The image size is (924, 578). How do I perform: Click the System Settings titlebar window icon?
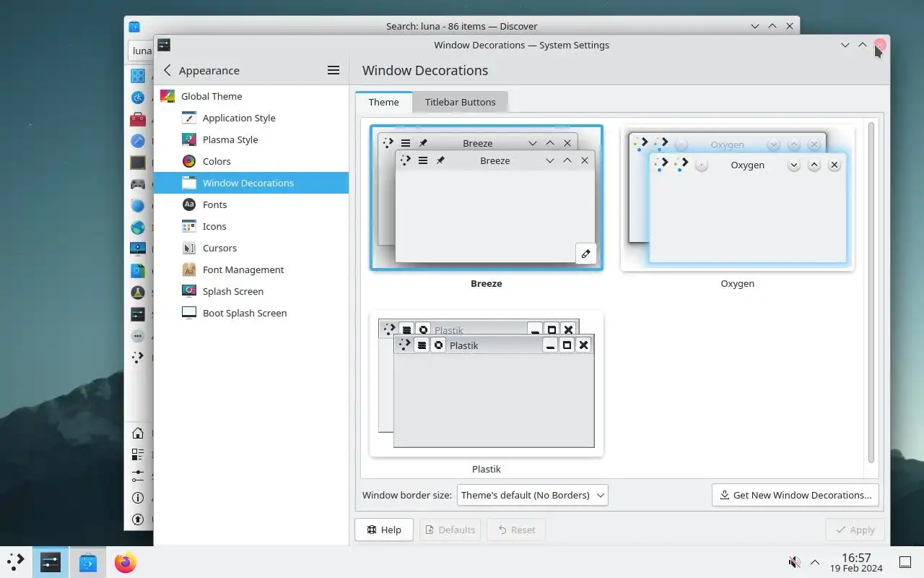pos(164,45)
